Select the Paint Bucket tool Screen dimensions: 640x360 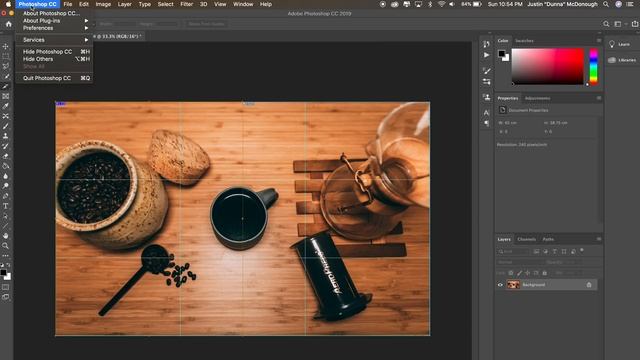tap(6, 166)
